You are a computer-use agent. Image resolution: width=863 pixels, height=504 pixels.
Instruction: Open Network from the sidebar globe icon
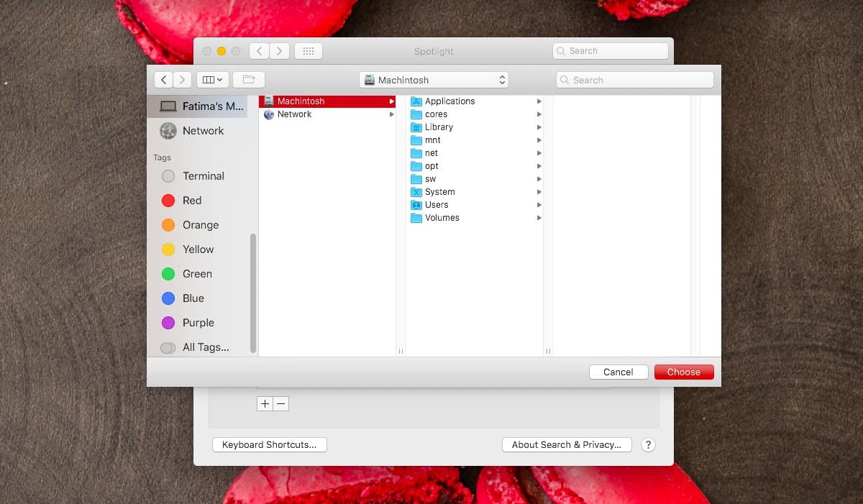pos(201,130)
